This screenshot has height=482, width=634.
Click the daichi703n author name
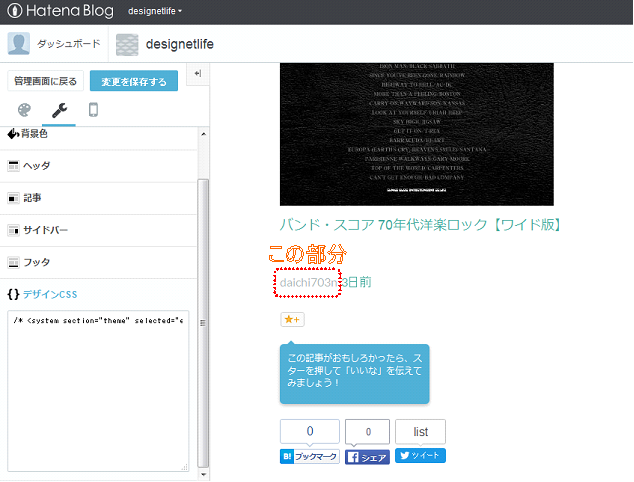308,282
